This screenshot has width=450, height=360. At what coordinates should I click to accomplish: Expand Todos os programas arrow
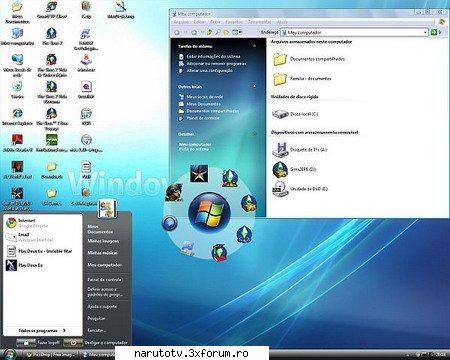(x=64, y=331)
